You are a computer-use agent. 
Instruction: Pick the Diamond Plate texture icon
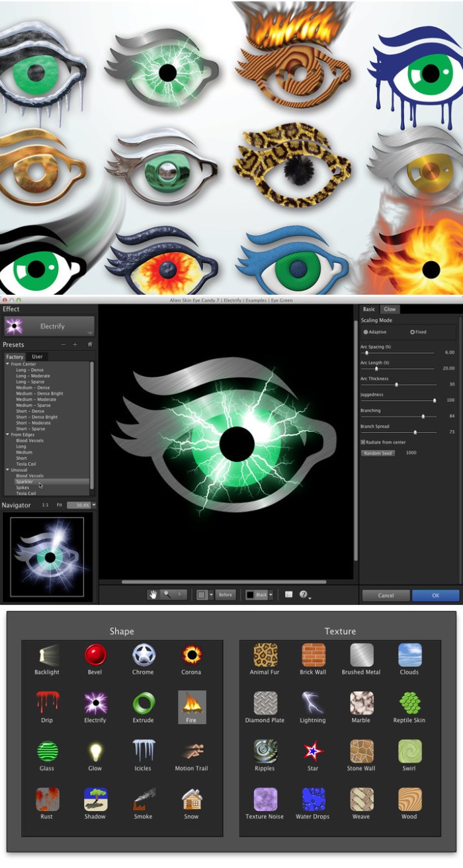tap(265, 703)
